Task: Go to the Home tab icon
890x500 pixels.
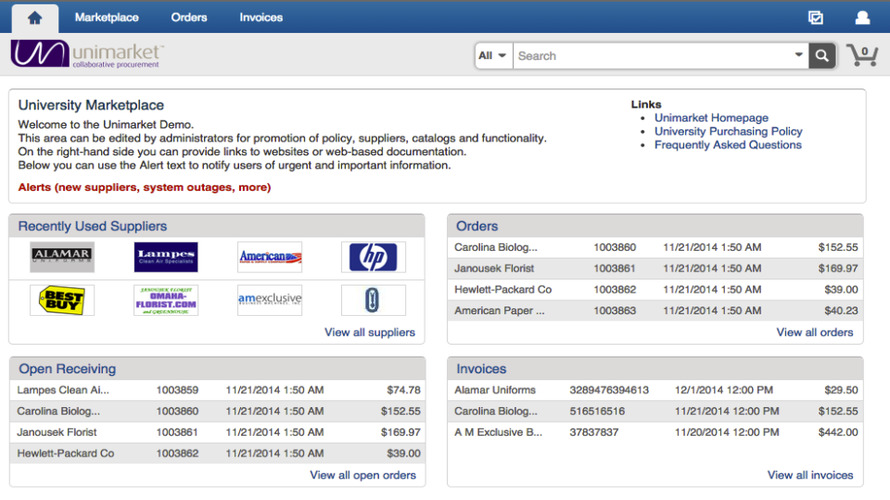Action: click(35, 18)
